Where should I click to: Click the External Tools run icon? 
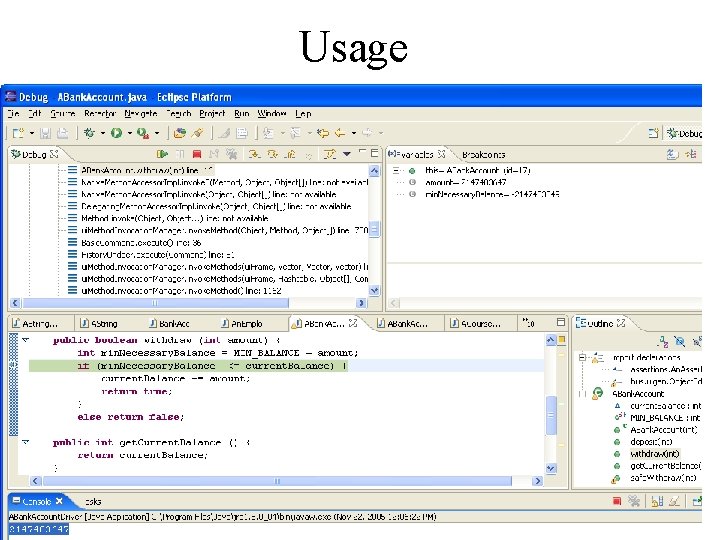pos(143,133)
